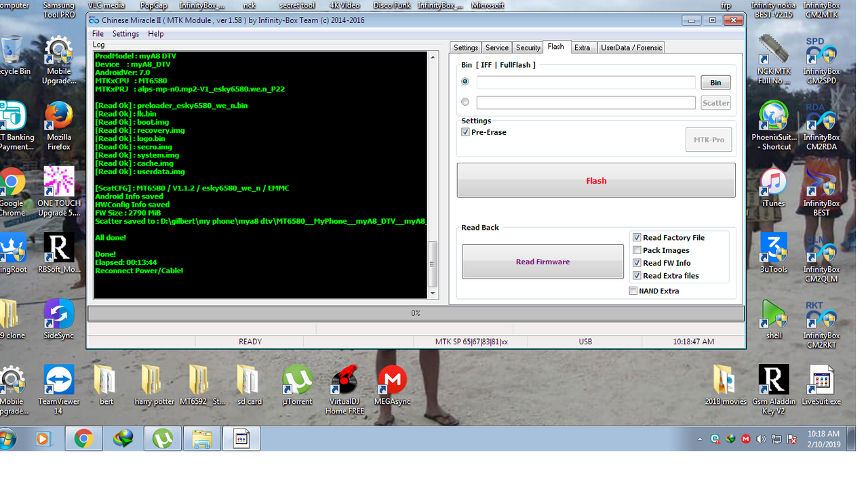Select the harry potter desktop folder
This screenshot has height=488, width=868.
[x=154, y=385]
